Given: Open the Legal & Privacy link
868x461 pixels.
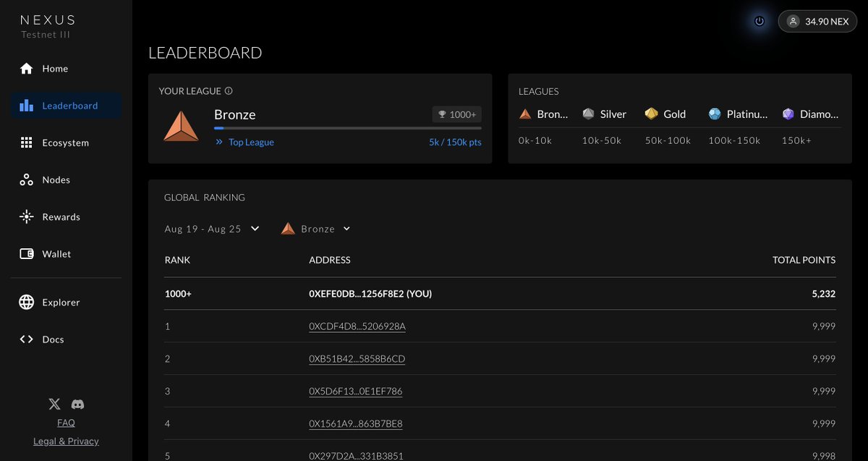Looking at the screenshot, I should click(66, 441).
